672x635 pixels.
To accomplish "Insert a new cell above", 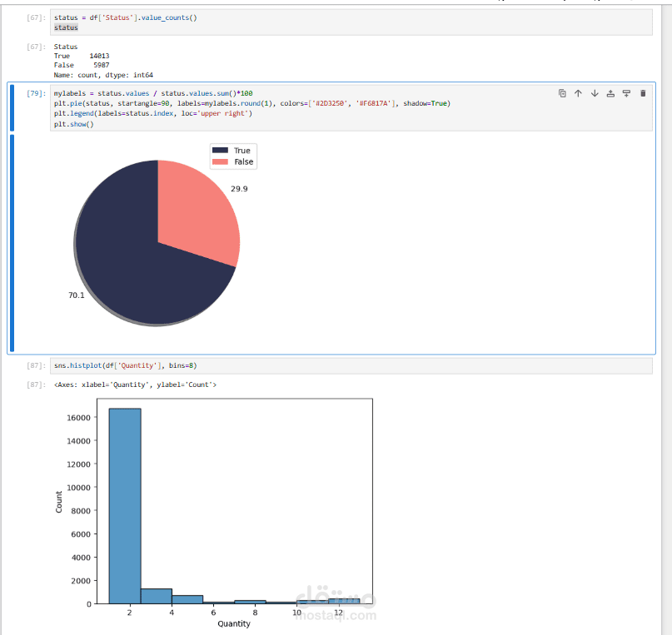I will 610,93.
